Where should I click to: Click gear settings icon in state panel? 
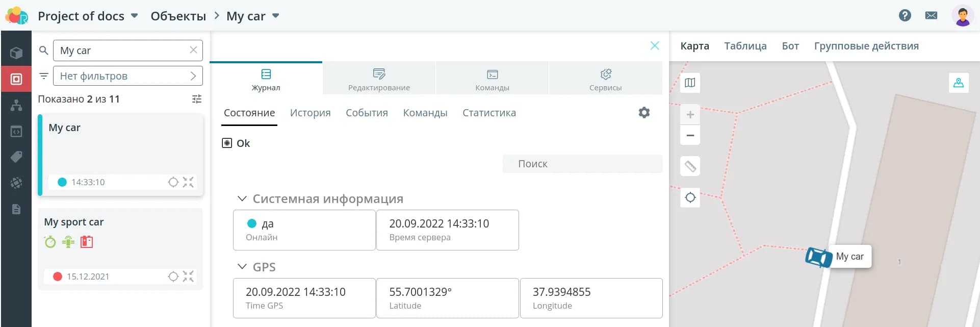click(x=644, y=113)
